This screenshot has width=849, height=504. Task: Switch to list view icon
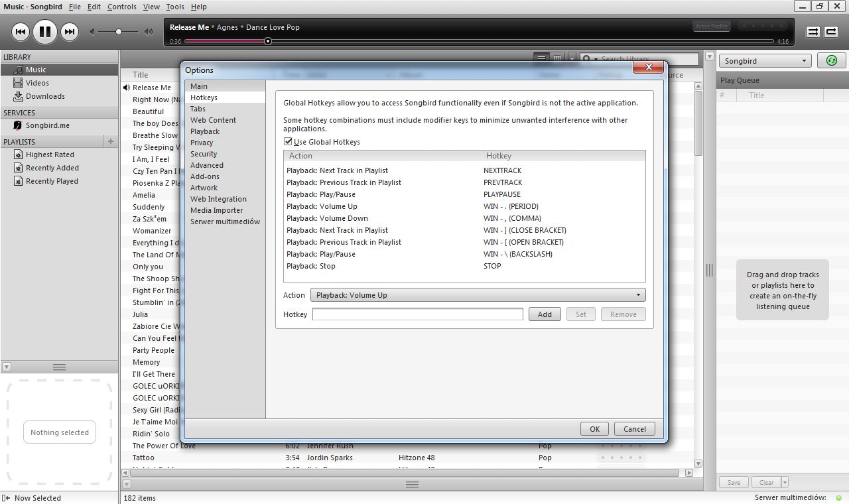point(541,58)
